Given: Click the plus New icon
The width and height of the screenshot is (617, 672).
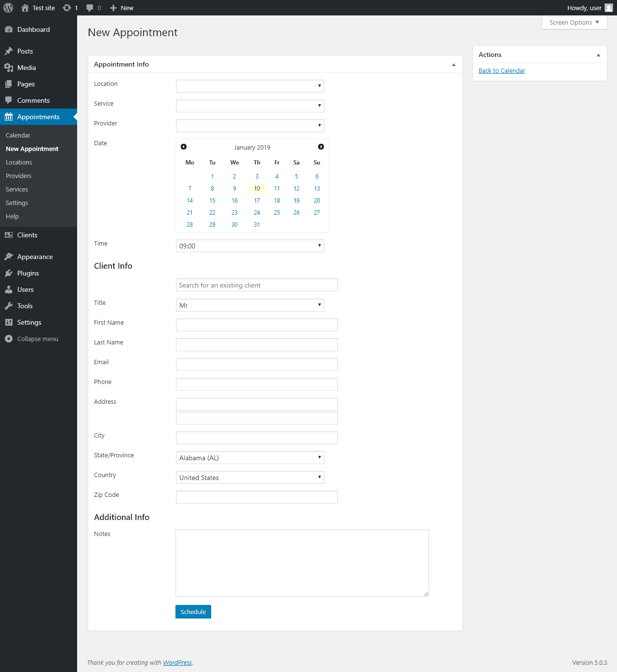Looking at the screenshot, I should (113, 8).
